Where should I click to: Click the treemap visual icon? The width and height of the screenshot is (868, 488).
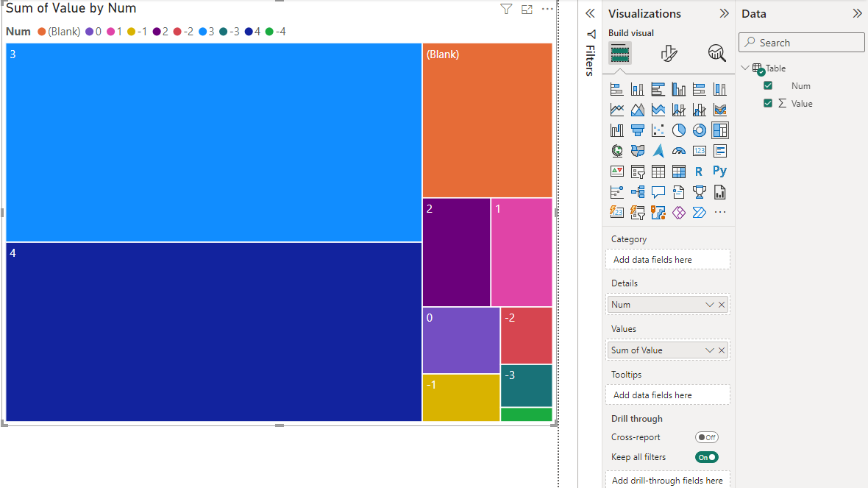pos(719,130)
